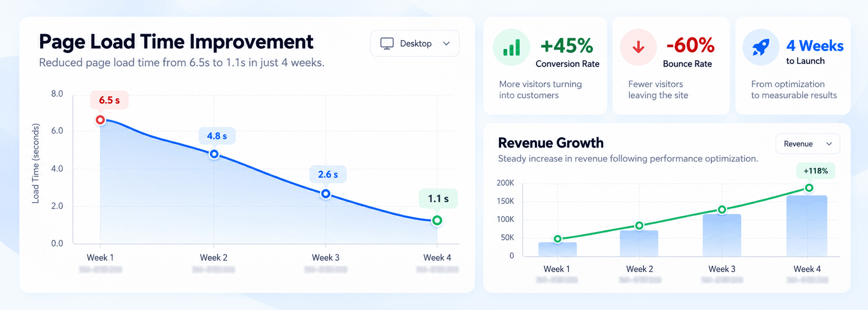Click Week 1 label on load time axis

click(x=100, y=257)
